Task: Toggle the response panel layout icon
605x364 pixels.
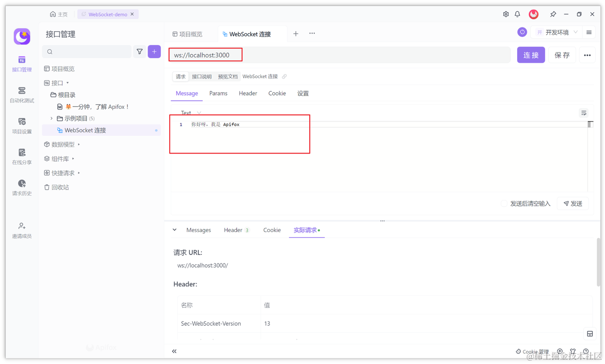Action: point(590,334)
